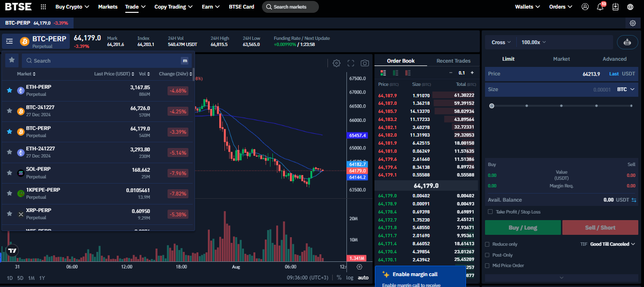Switch to Recent Trades tab
Image resolution: width=644 pixels, height=287 pixels.
pos(453,61)
